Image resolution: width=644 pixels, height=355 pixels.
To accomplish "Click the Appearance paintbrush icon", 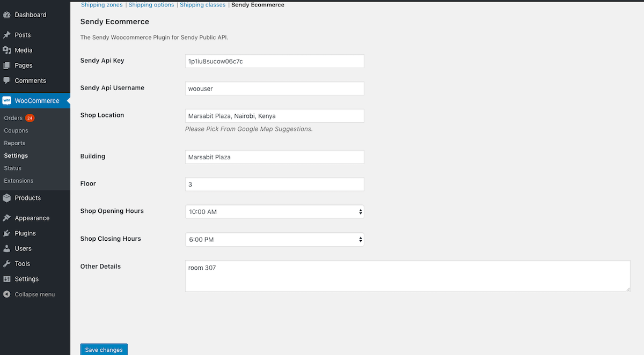I will coord(7,218).
